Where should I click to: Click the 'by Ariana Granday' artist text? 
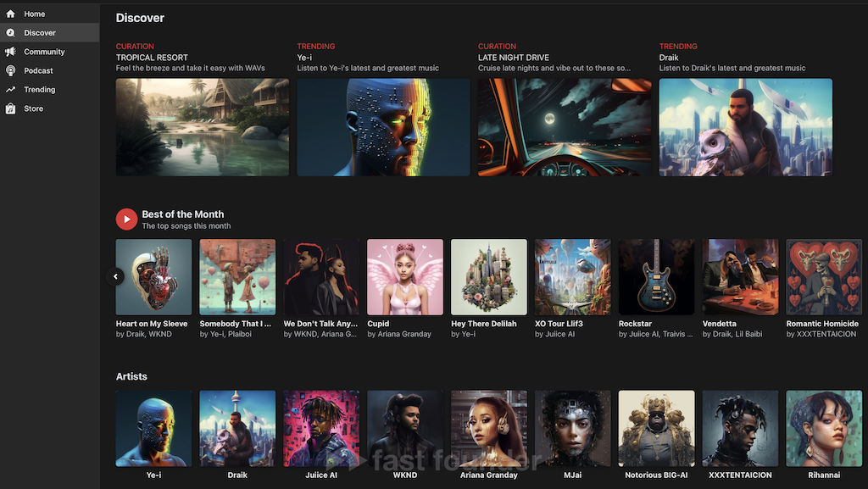tap(399, 334)
